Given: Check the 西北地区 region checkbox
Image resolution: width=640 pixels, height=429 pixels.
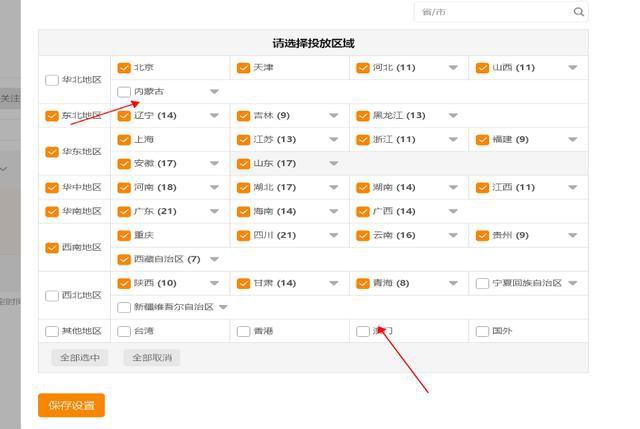Looking at the screenshot, I should pyautogui.click(x=52, y=296).
